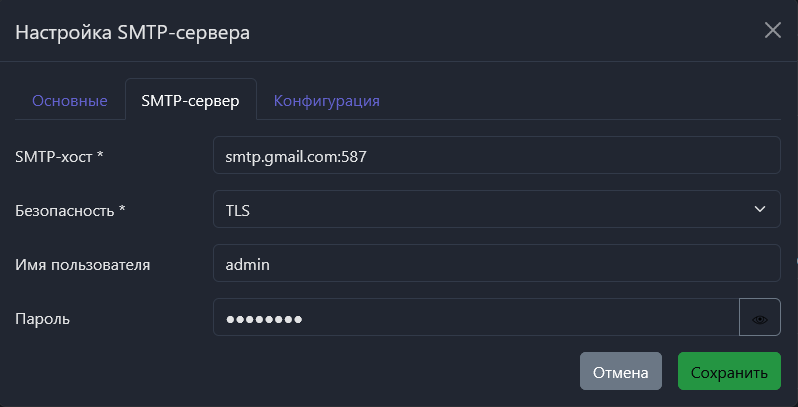Close the SMTP server settings dialog
Viewport: 798px width, 407px height.
[772, 30]
